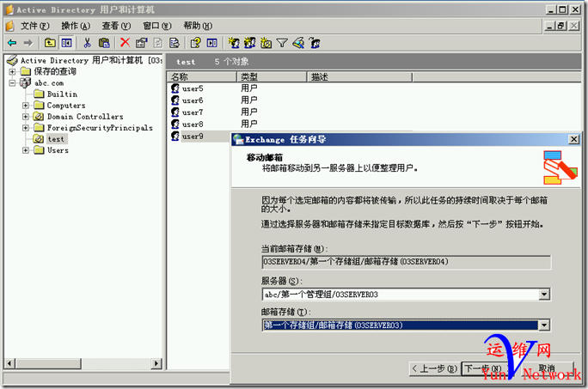588x389 pixels.
Task: Open the 服务器 dropdown arrow
Action: tap(544, 295)
